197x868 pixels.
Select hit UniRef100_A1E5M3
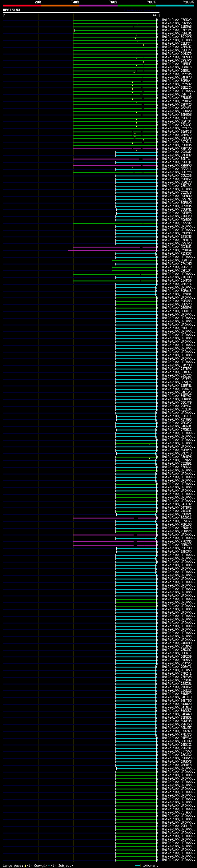point(177,57)
